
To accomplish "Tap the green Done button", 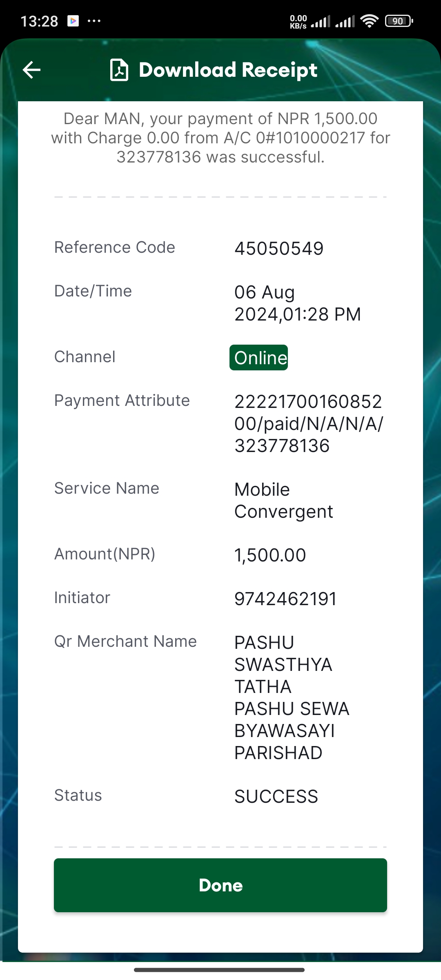I will click(220, 885).
